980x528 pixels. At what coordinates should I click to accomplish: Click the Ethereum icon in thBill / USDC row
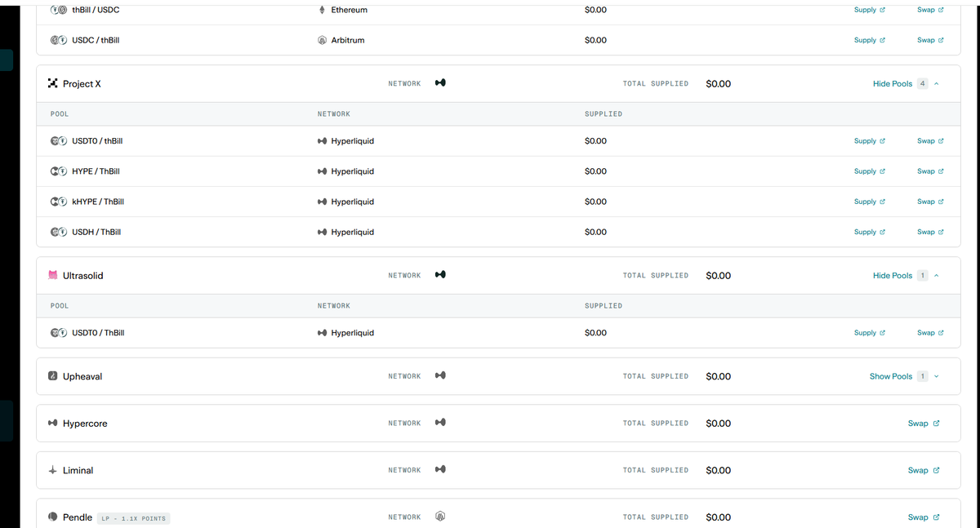[322, 10]
